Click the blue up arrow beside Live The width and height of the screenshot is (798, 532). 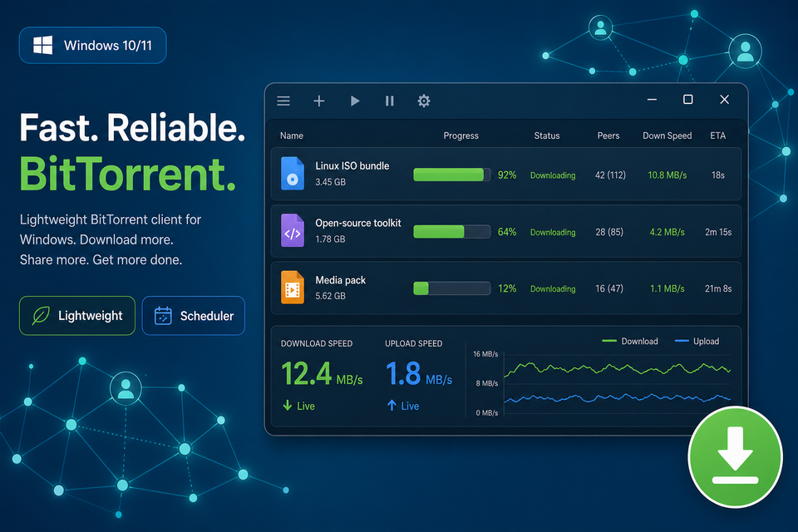click(392, 406)
